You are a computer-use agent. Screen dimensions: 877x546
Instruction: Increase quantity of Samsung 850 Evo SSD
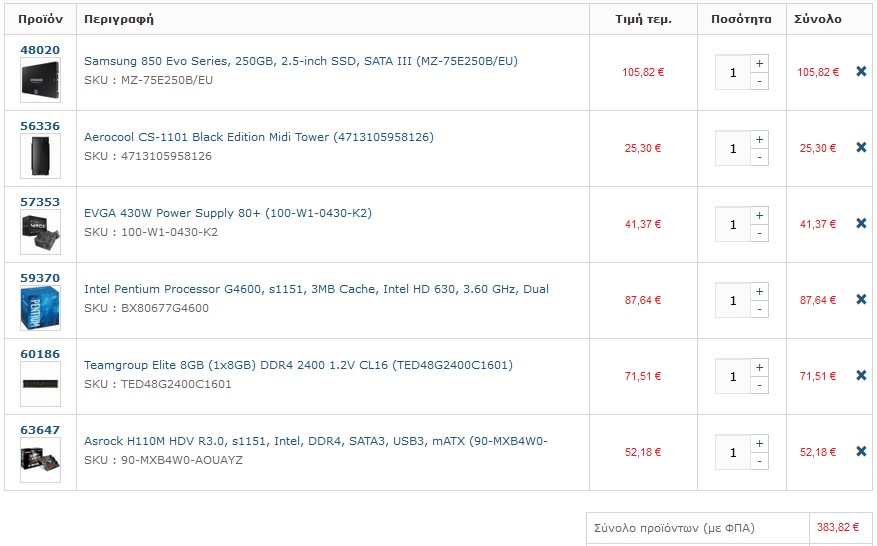coord(759,63)
